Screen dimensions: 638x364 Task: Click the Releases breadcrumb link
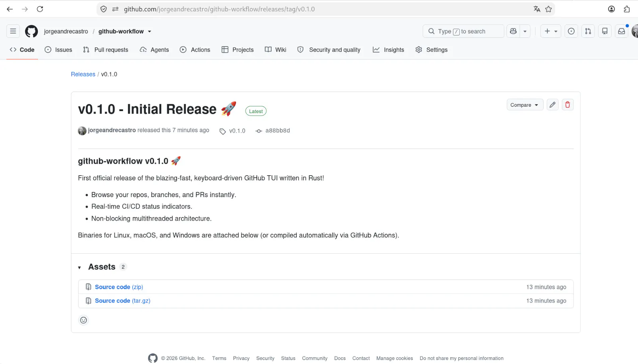click(83, 74)
